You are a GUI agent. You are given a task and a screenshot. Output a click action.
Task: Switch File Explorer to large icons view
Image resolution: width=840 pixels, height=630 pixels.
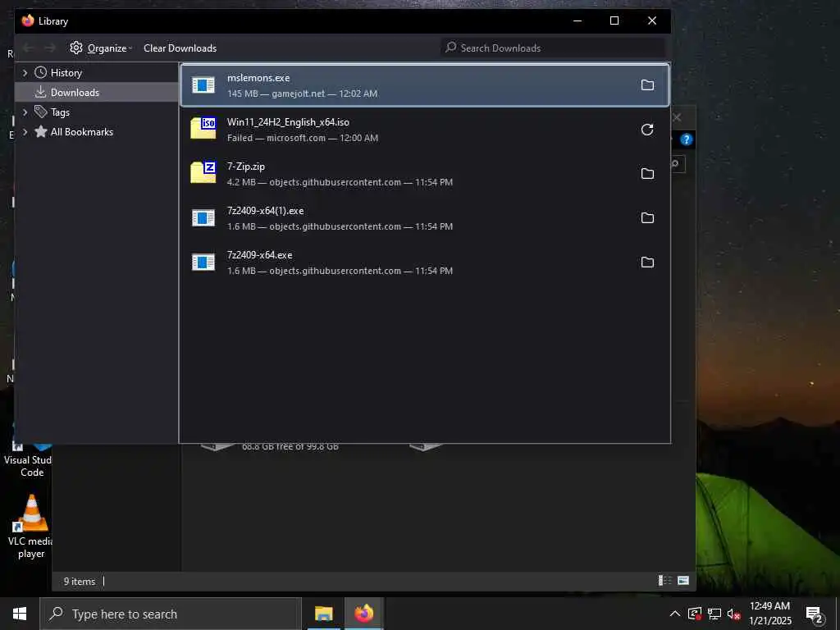click(x=683, y=581)
